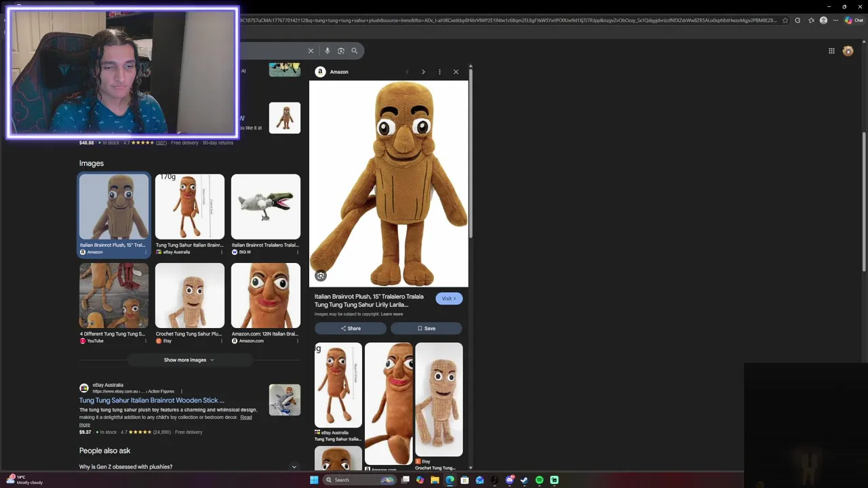868x488 pixels.
Task: Open the three-dot menu on Amazon image tile
Action: pyautogui.click(x=145, y=252)
